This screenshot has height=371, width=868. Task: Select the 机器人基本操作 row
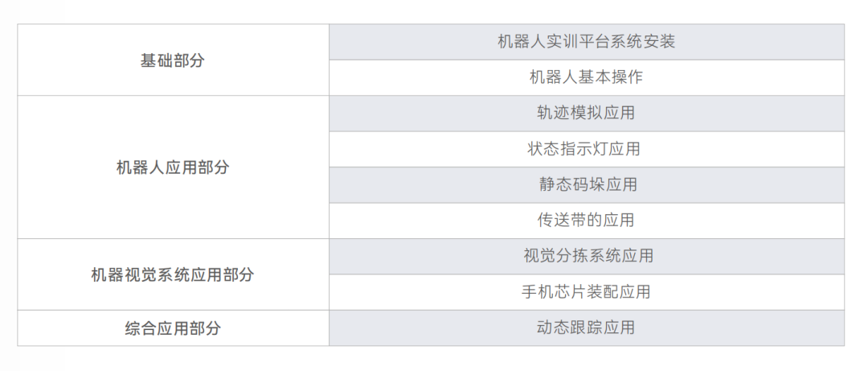click(586, 77)
